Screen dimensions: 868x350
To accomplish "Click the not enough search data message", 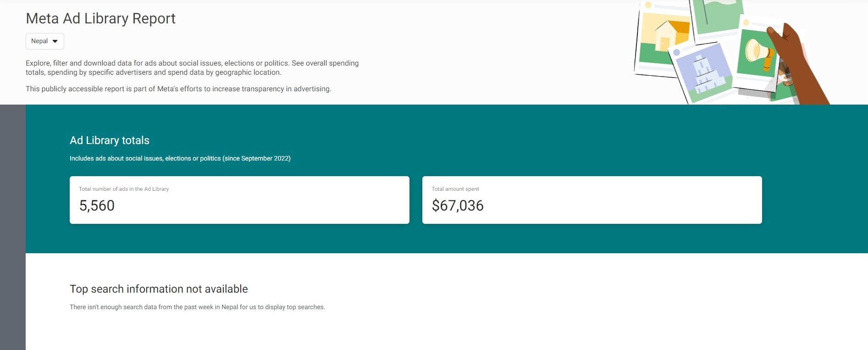I will pyautogui.click(x=197, y=307).
